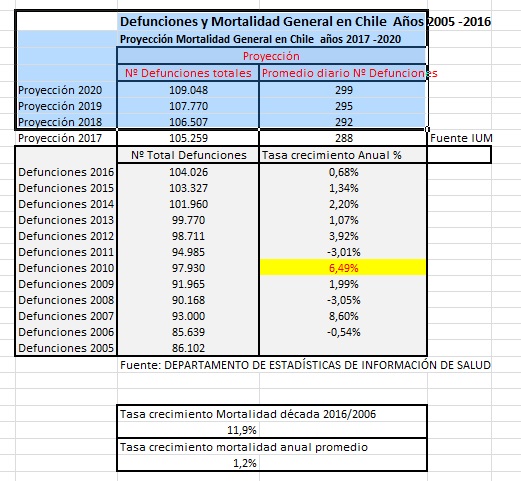The image size is (521, 481).
Task: Select the cell with 103.327
Action: [188, 188]
